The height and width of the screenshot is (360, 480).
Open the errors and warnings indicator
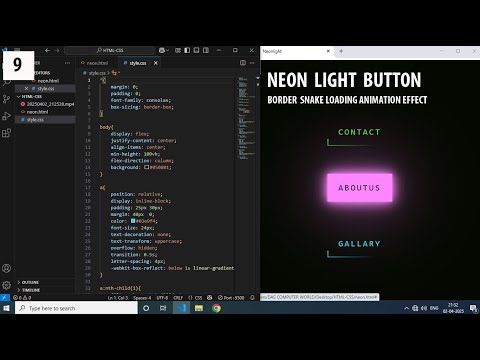pyautogui.click(x=22, y=298)
